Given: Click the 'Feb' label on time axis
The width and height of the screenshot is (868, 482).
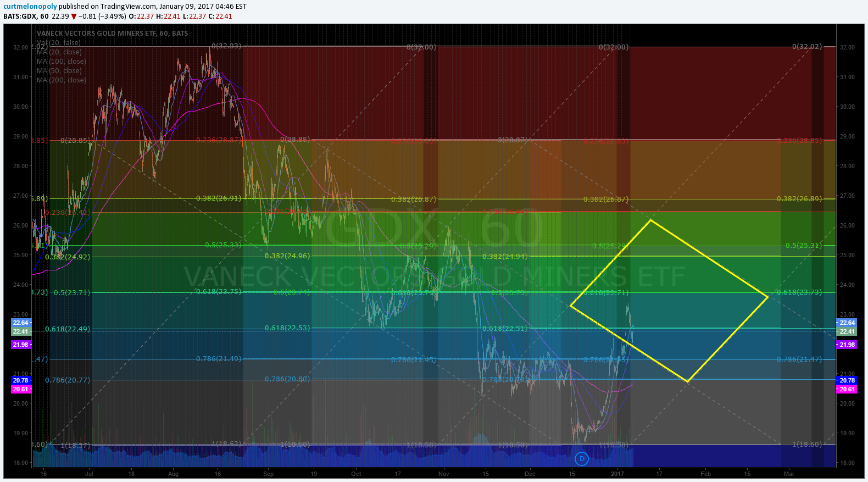Looking at the screenshot, I should coord(705,474).
